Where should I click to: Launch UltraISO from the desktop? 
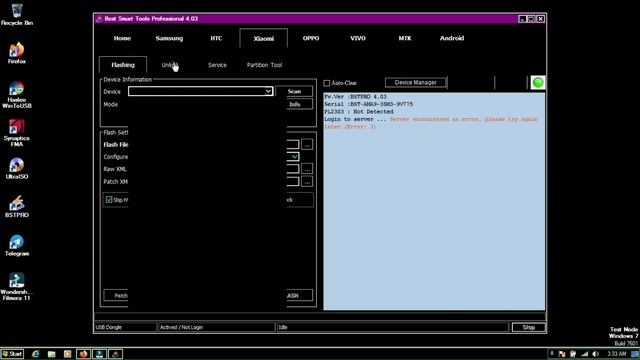tap(17, 168)
